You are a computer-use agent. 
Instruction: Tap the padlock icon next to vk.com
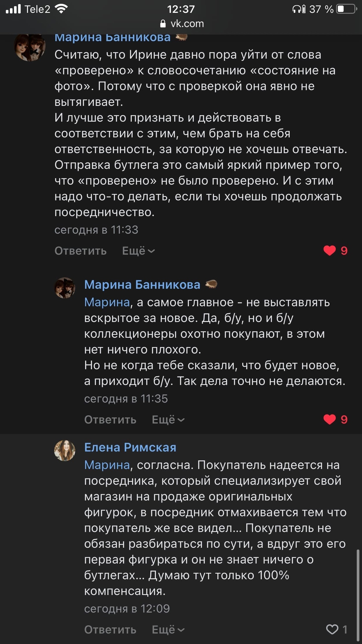163,24
